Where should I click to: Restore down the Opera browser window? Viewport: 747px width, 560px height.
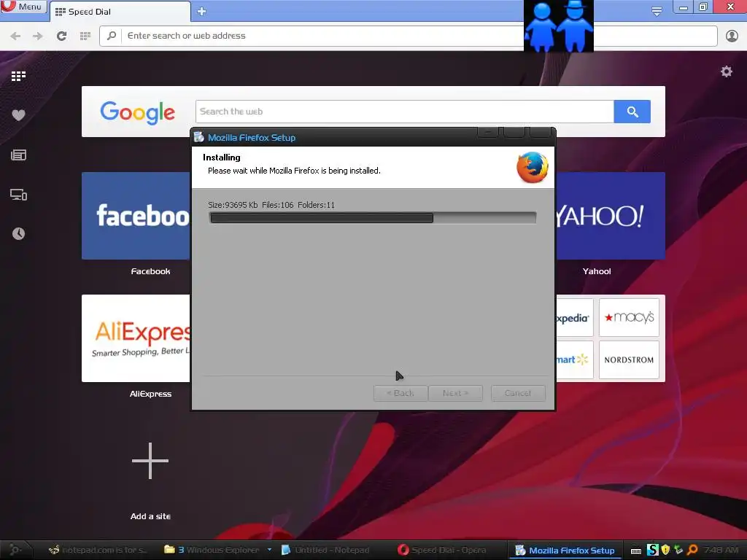click(703, 7)
